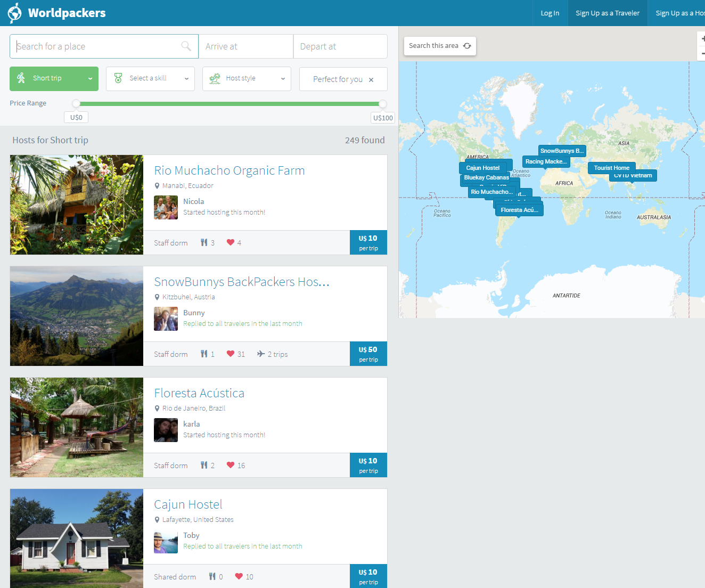
Task: Open Floresta Acústica listing title
Action: (x=199, y=393)
